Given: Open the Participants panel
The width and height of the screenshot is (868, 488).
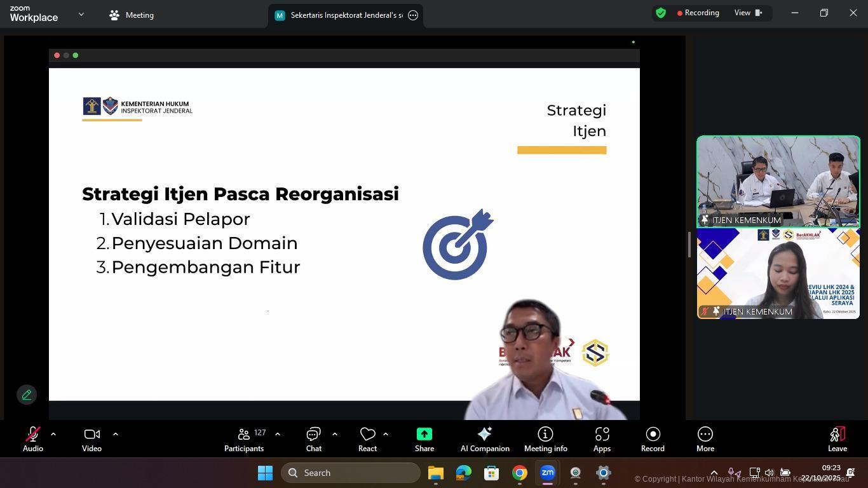Looking at the screenshot, I should tap(244, 439).
